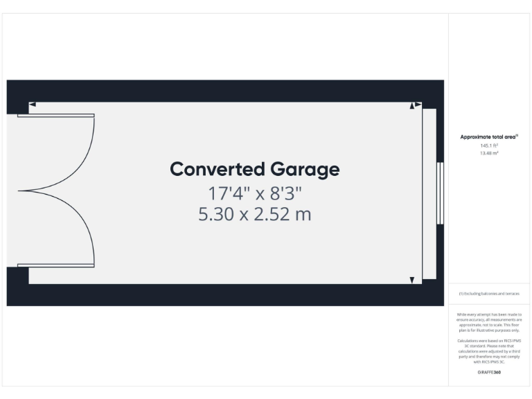Screen dimensions: 532x399
Task: Select the 13.48 m² area value
Action: (489, 153)
